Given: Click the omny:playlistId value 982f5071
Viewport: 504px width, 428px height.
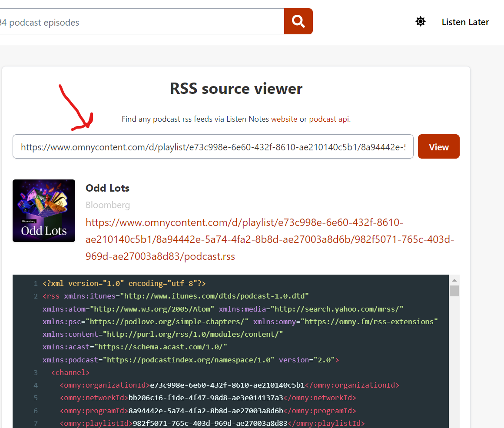Looking at the screenshot, I should click(x=210, y=423).
